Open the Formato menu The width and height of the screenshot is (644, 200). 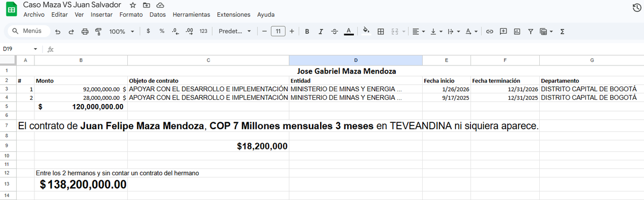click(131, 14)
